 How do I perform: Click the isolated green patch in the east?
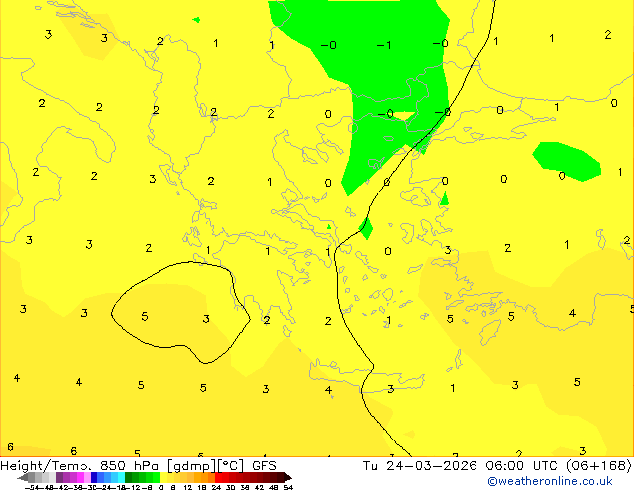[x=566, y=161]
